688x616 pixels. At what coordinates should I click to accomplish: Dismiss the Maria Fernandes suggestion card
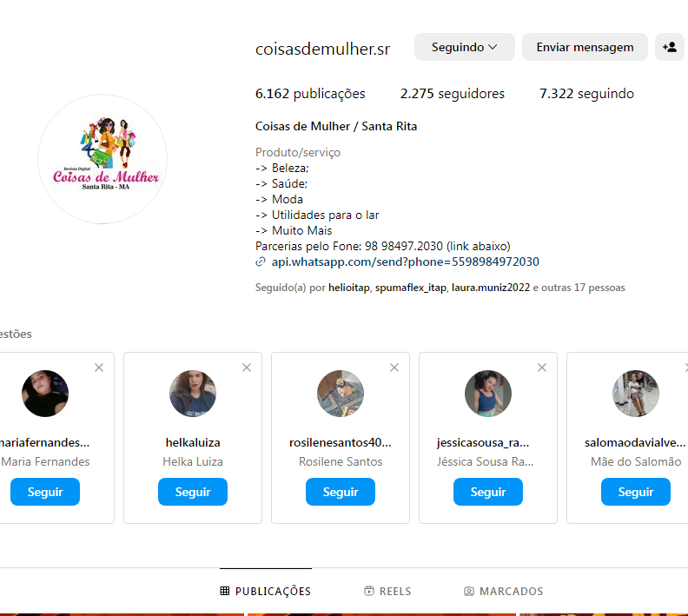coord(99,368)
